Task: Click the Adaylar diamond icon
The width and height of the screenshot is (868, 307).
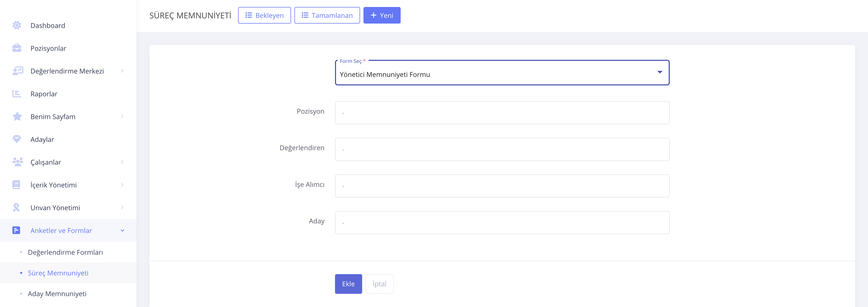Action: pos(17,139)
